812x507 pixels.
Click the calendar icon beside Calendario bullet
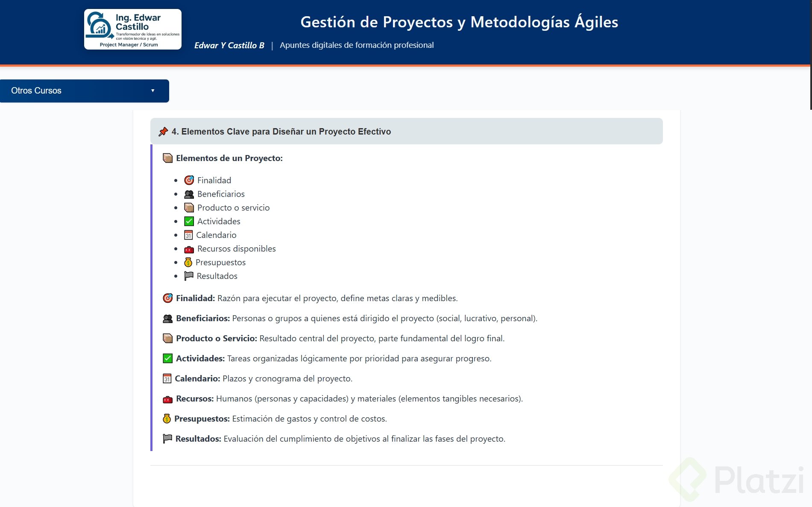point(188,235)
